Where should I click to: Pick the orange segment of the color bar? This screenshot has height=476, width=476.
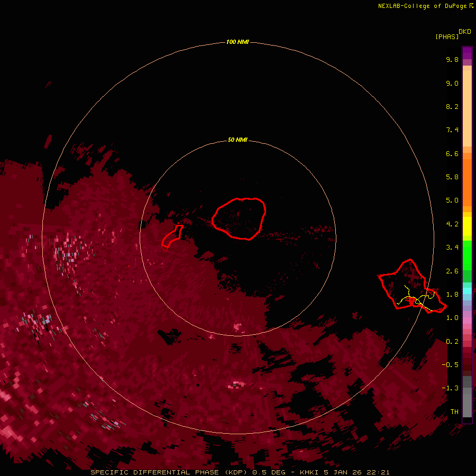[467, 182]
